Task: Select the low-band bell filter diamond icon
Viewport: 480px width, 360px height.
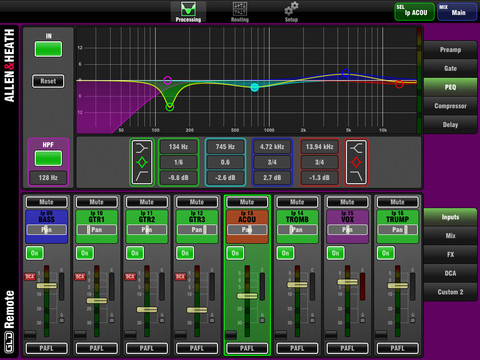Action: (142, 163)
